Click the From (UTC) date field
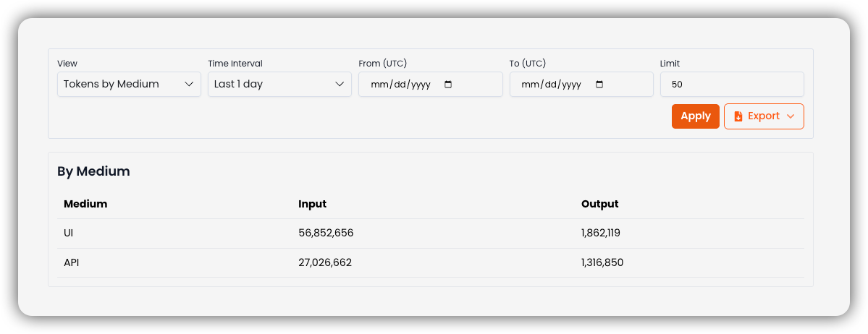The height and width of the screenshot is (334, 868). coord(431,84)
